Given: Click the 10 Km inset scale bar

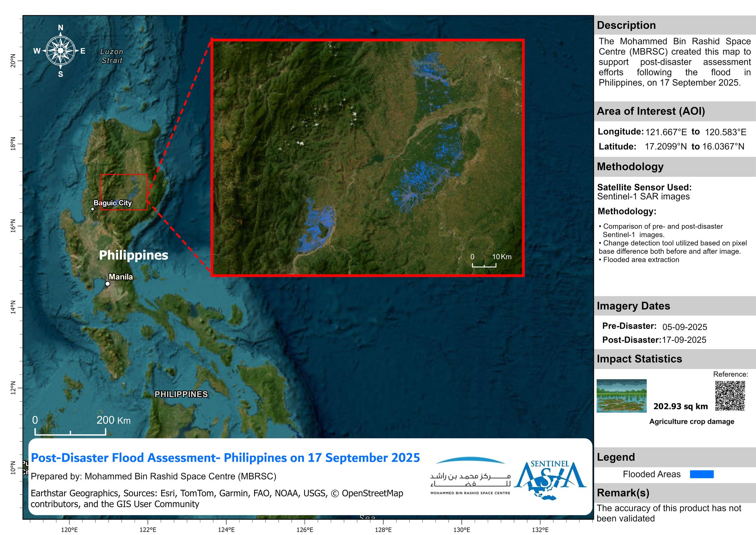Looking at the screenshot, I should pos(484,265).
